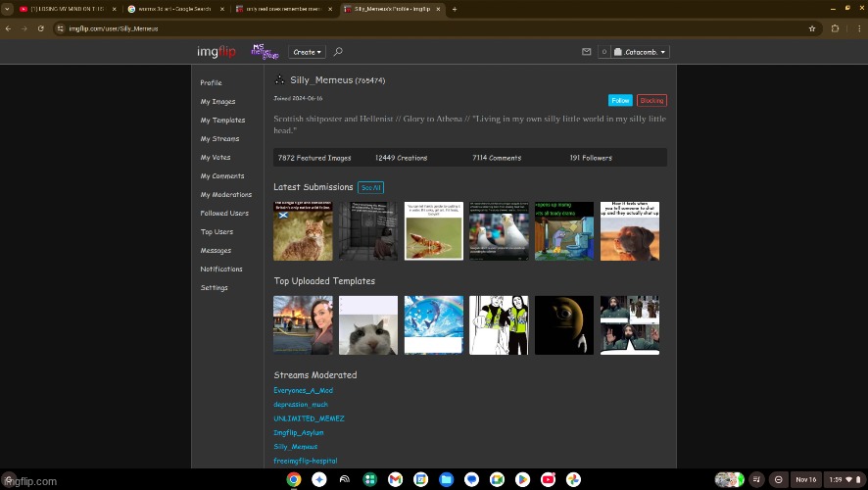This screenshot has width=868, height=490.
Task: Launch Chrome from the taskbar shelf
Action: click(293, 479)
